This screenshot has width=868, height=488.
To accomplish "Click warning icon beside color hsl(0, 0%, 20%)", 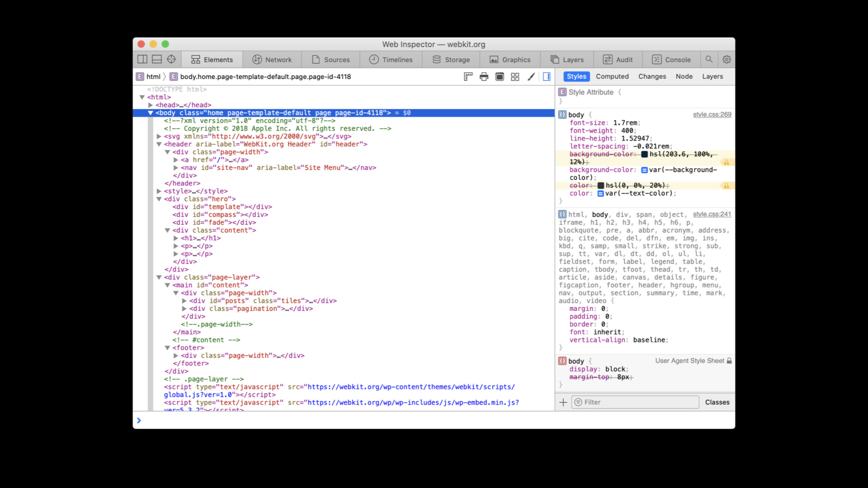I will coord(726,186).
